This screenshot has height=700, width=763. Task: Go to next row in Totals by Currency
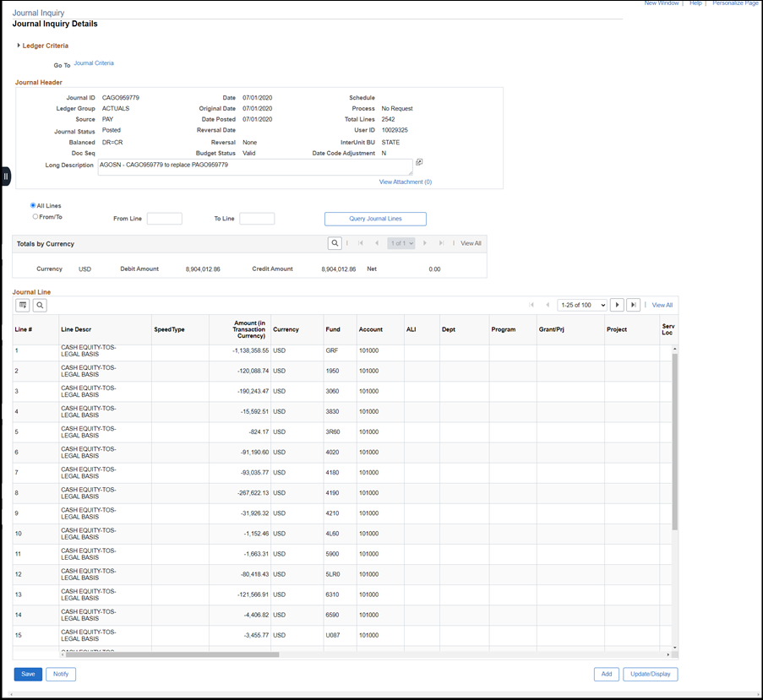(x=425, y=243)
